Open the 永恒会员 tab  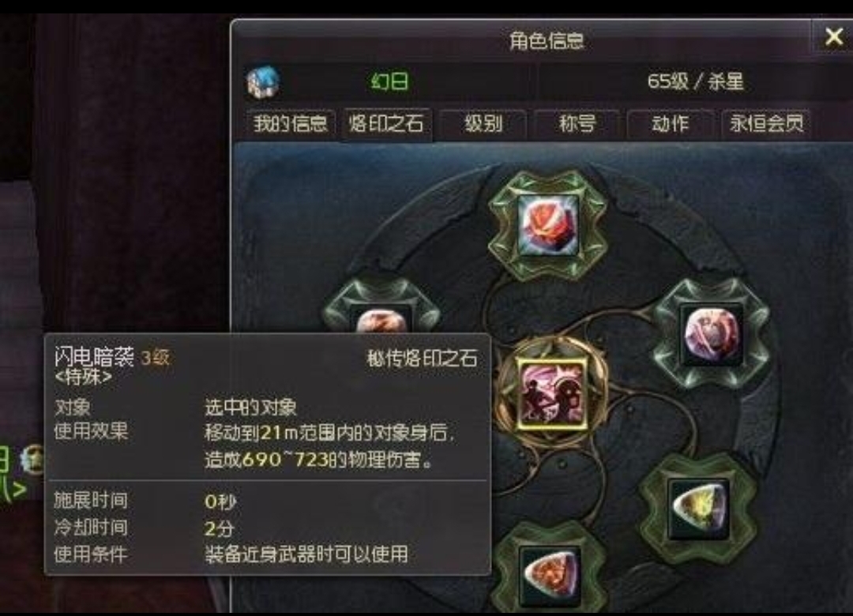tap(766, 124)
